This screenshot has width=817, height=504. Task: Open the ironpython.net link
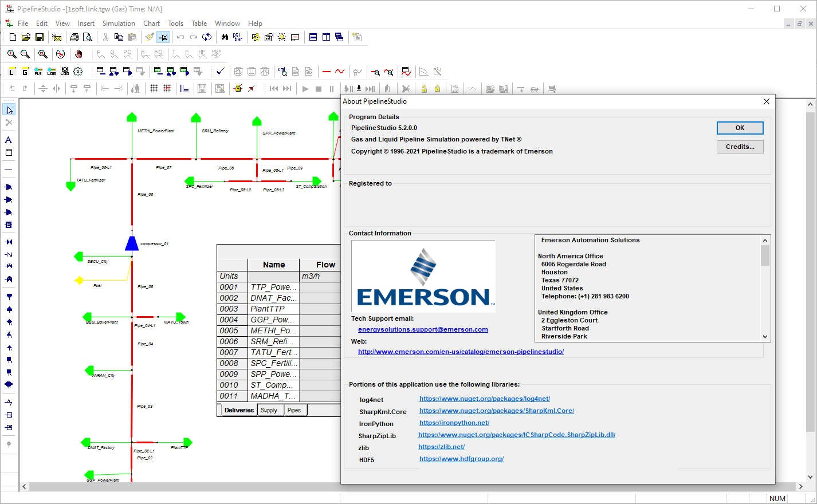pyautogui.click(x=454, y=423)
